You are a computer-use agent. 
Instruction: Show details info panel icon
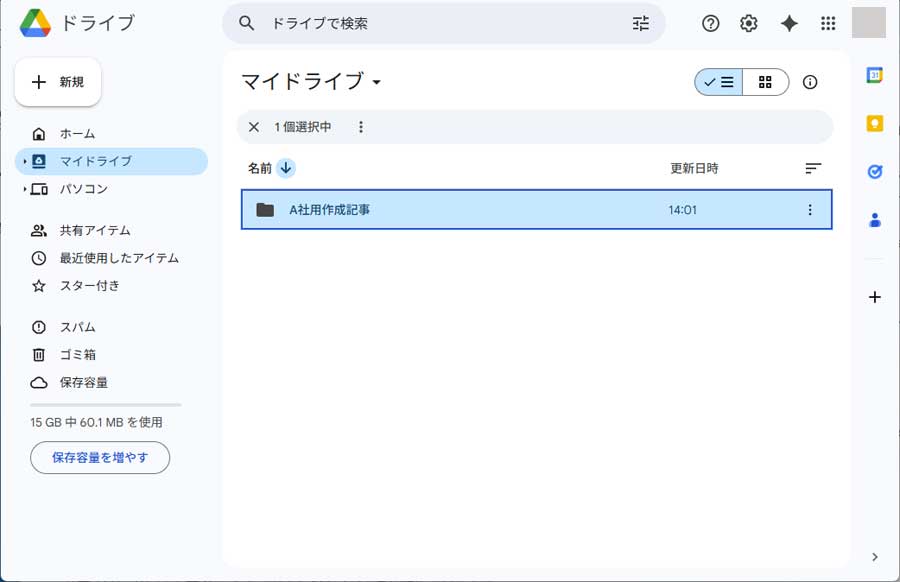pyautogui.click(x=810, y=82)
